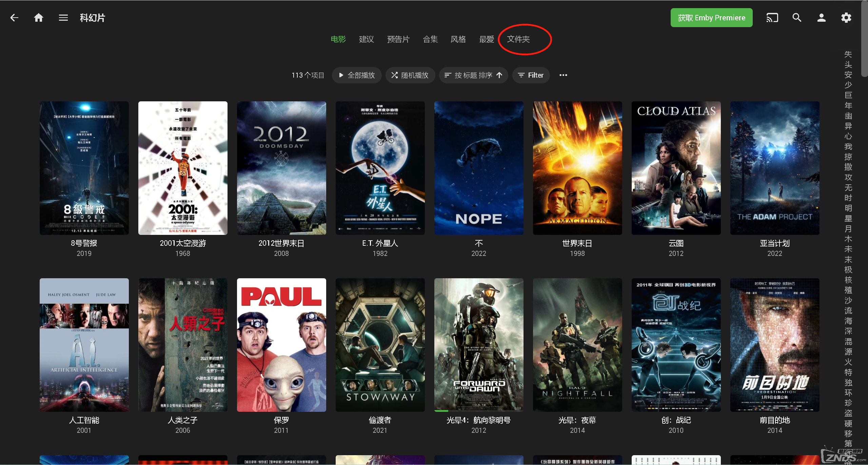Open the Paul movie poster
868x465 pixels.
[x=281, y=345]
